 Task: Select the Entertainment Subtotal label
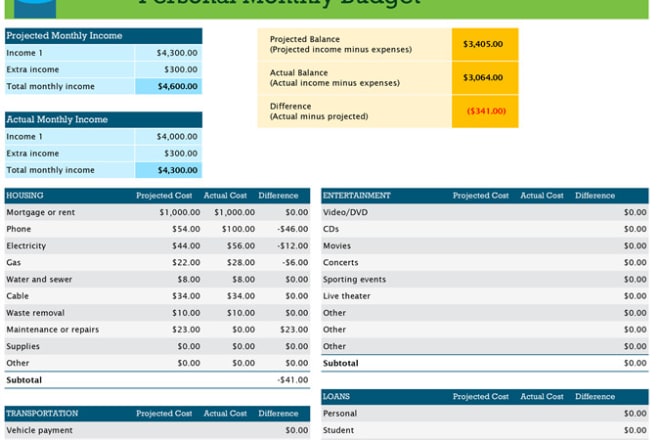point(341,363)
